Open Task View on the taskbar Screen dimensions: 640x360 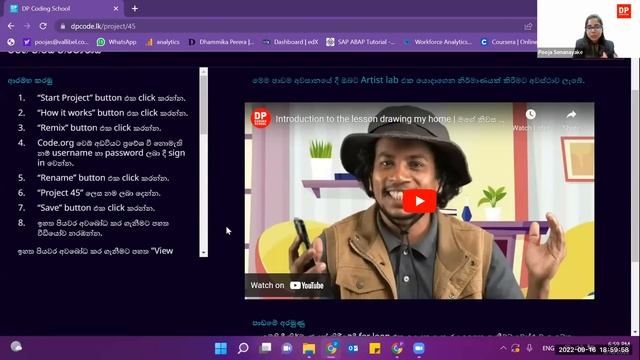click(x=265, y=348)
